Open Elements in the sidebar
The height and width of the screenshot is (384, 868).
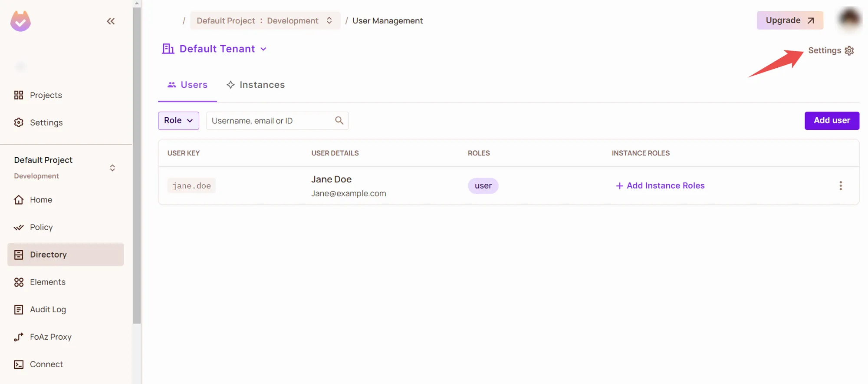click(47, 282)
